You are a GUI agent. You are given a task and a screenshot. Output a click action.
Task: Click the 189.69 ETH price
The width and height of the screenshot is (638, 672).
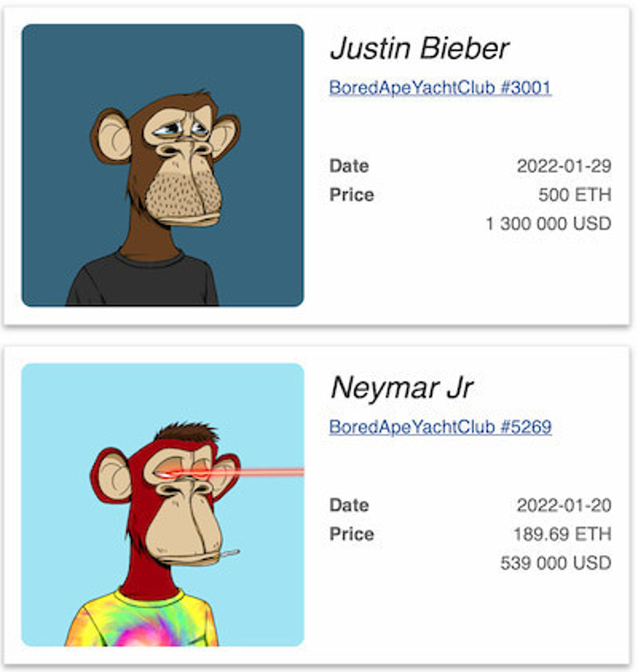[x=562, y=534]
